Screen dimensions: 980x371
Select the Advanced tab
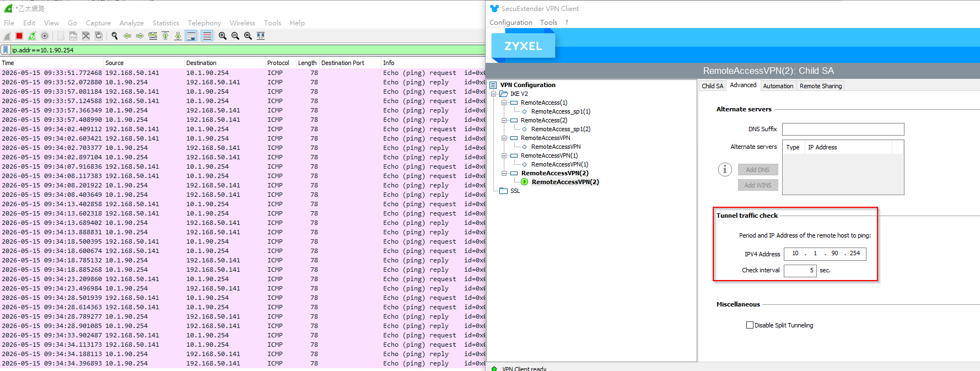[x=743, y=85]
